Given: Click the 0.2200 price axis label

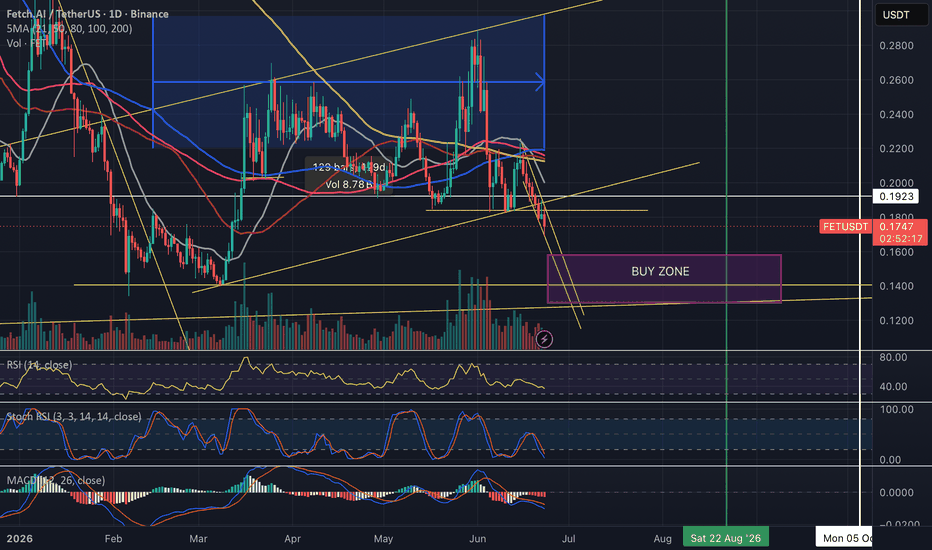Looking at the screenshot, I should [896, 149].
